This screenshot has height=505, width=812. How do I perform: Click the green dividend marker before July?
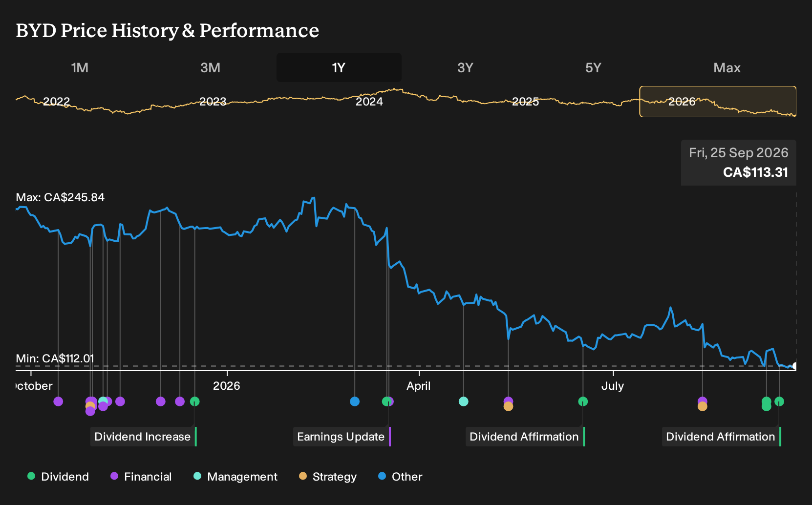coord(583,401)
